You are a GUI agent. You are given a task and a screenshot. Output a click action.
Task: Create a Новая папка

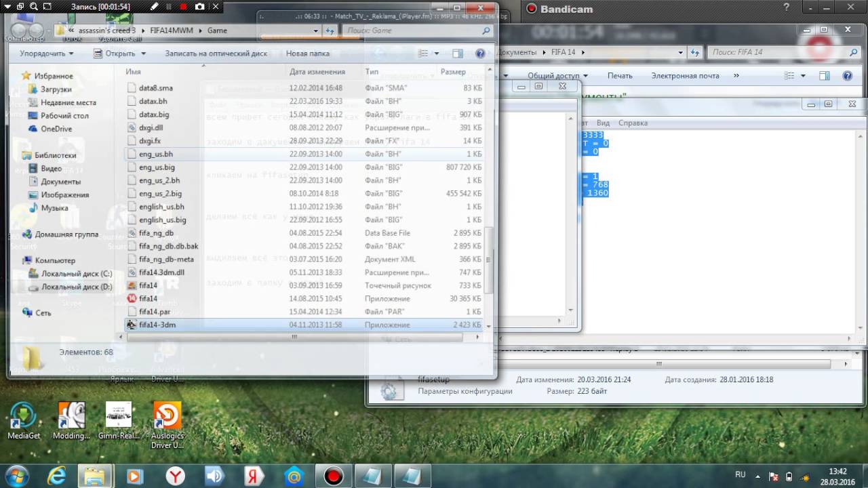point(307,54)
